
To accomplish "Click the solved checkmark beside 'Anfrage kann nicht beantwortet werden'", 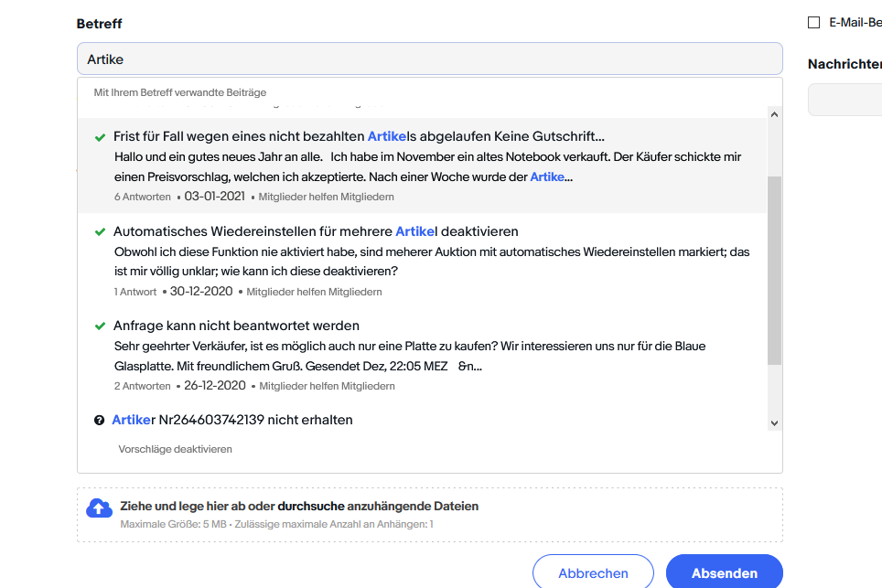I will tap(100, 325).
